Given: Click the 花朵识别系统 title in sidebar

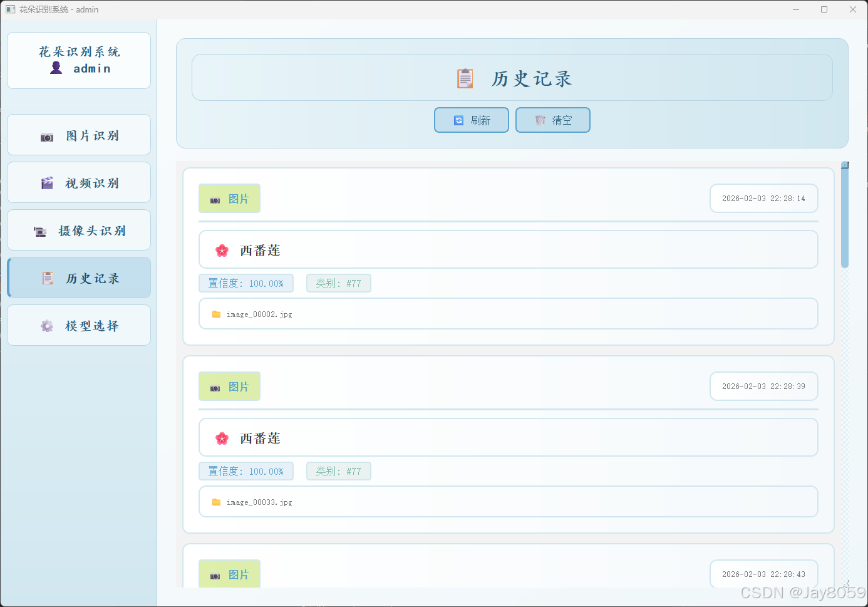Looking at the screenshot, I should click(80, 51).
